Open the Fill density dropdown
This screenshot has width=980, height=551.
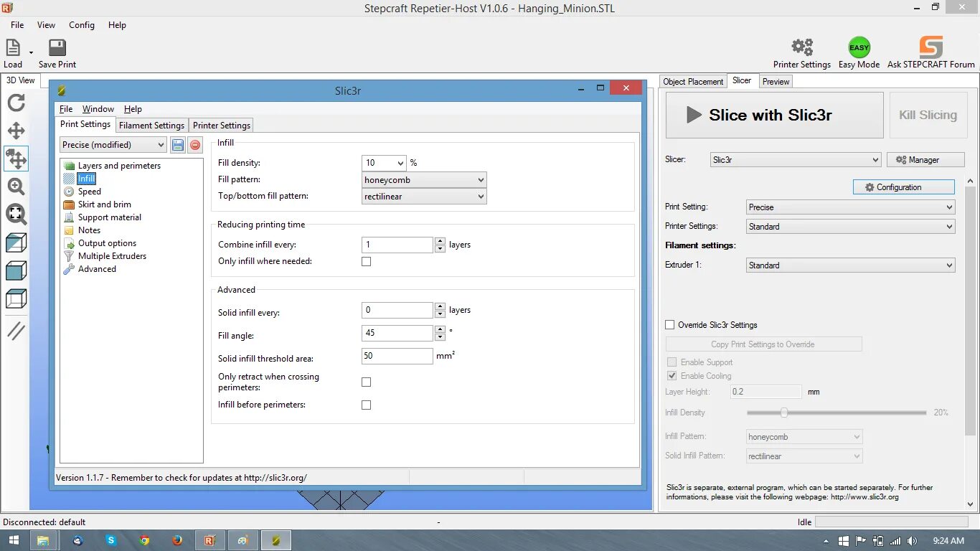point(400,163)
